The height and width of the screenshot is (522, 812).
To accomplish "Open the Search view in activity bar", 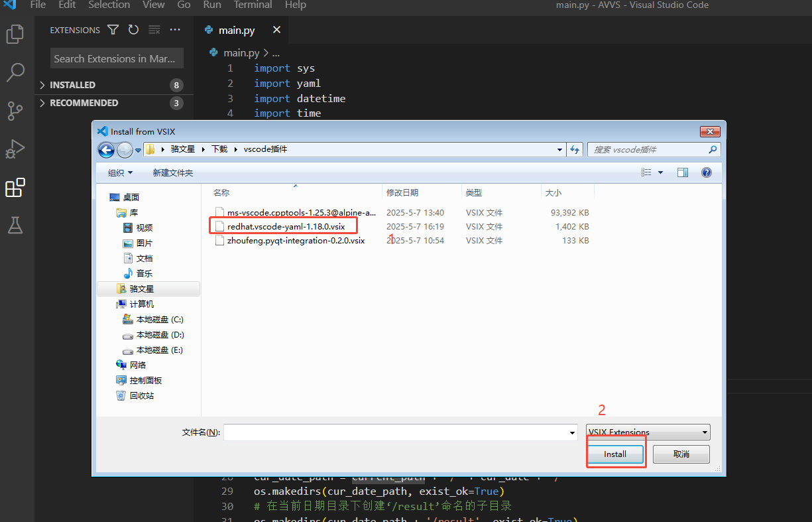I will tap(15, 72).
